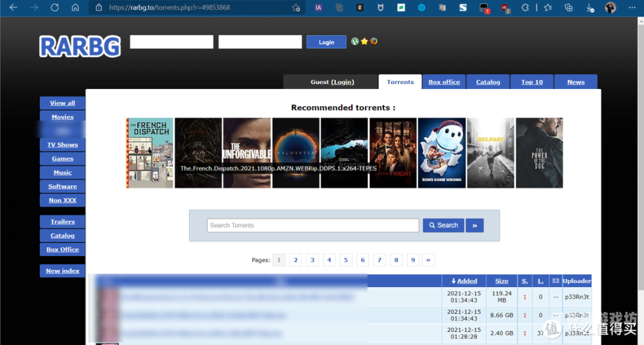Open the browser profile avatar
This screenshot has width=644, height=345.
[x=610, y=8]
